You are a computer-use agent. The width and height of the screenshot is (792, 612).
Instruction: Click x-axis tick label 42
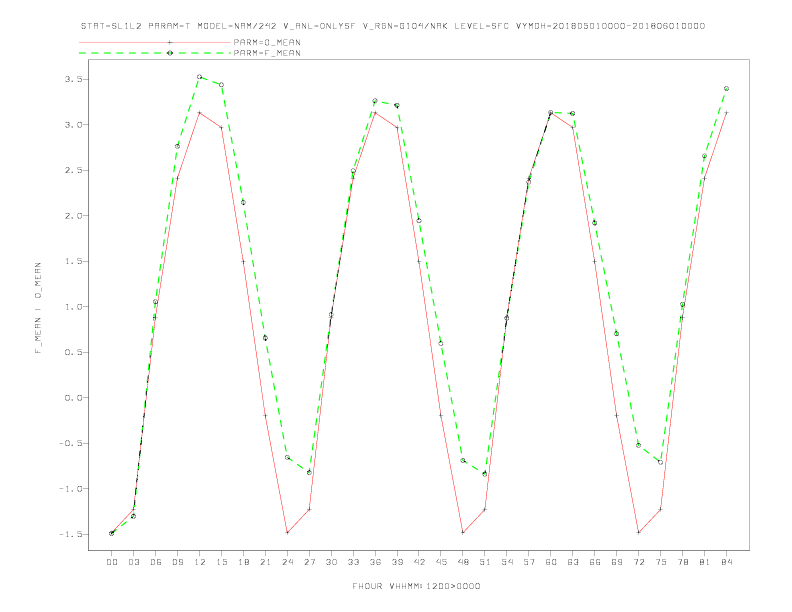click(419, 562)
